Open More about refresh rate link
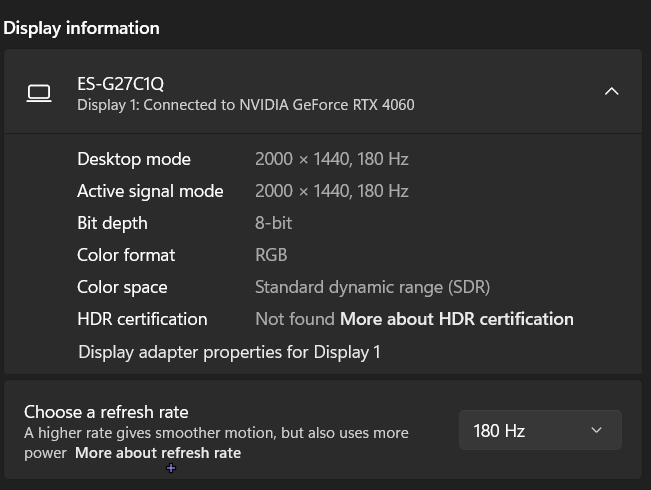 coord(158,453)
